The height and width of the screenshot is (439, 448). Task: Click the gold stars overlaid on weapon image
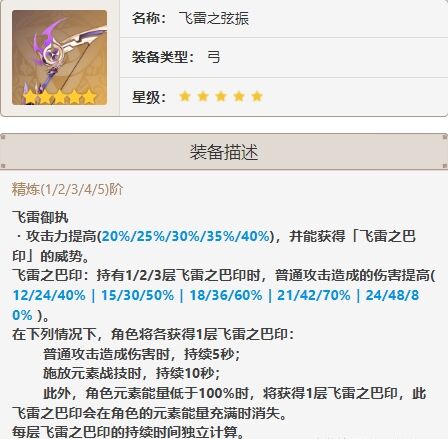pos(60,97)
